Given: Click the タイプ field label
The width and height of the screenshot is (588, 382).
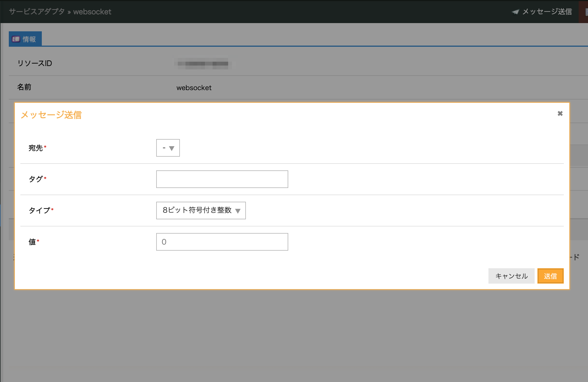Looking at the screenshot, I should [39, 211].
